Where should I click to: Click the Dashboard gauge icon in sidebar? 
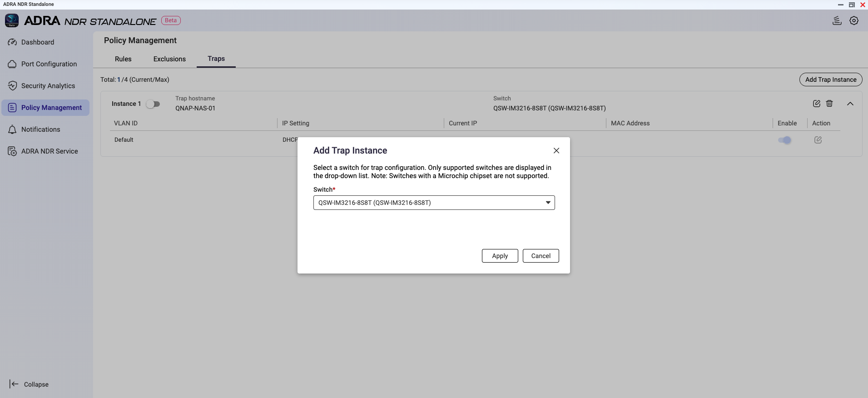point(12,42)
